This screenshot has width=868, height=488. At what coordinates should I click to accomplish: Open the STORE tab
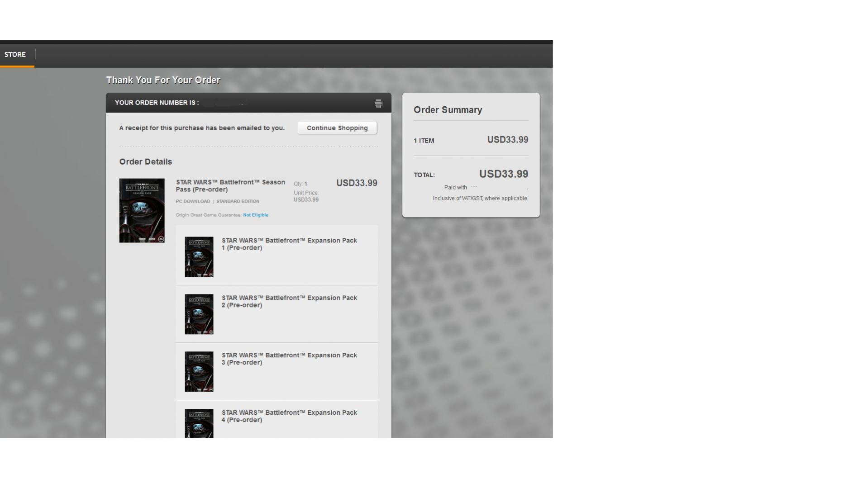15,55
